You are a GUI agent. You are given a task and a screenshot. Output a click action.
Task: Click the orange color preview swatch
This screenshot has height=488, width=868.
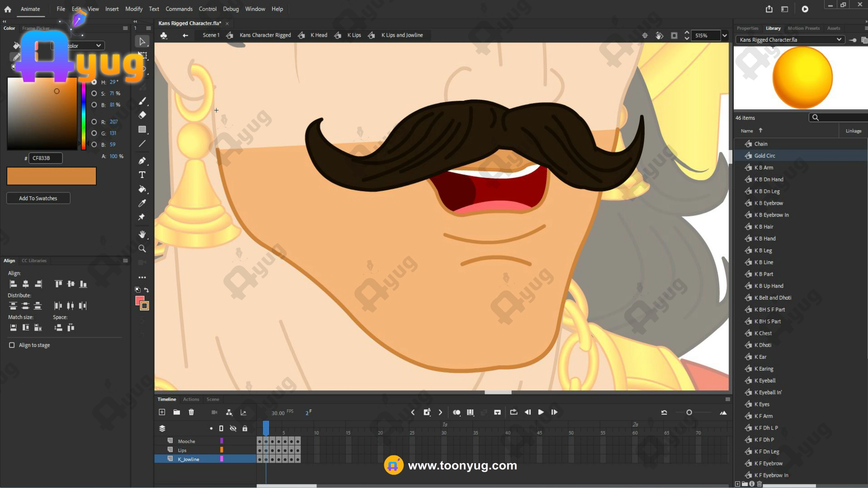click(x=52, y=176)
